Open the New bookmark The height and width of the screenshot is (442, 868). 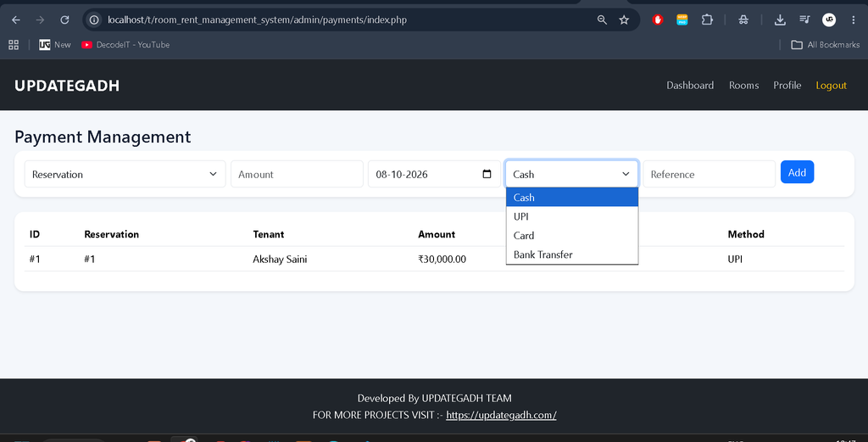coord(55,45)
